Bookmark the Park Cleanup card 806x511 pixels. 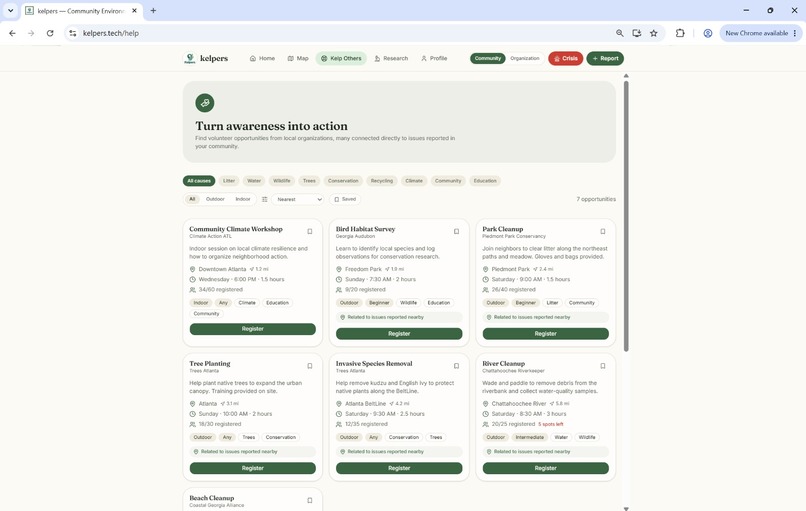coord(603,231)
